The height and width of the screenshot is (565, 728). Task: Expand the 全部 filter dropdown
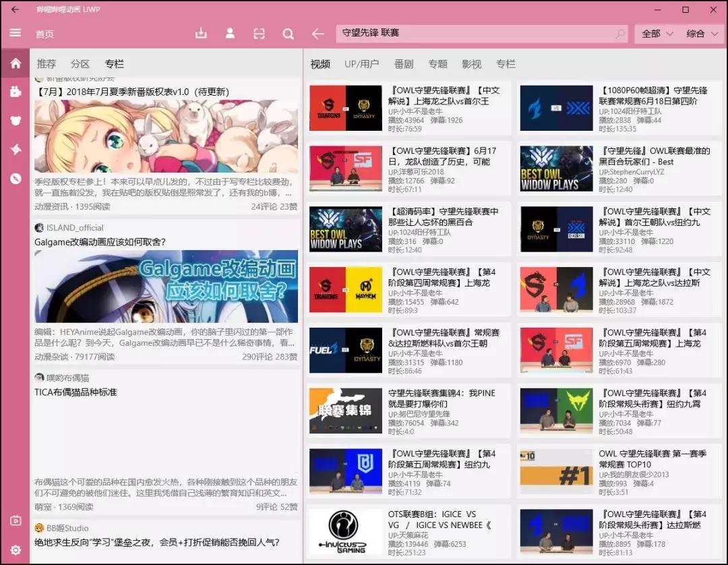click(x=657, y=34)
